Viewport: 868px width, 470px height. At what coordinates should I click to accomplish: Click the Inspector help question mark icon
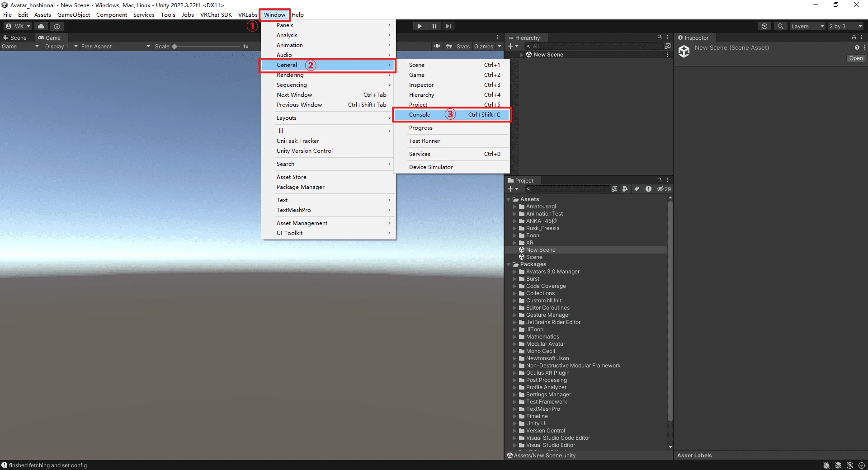[x=857, y=47]
